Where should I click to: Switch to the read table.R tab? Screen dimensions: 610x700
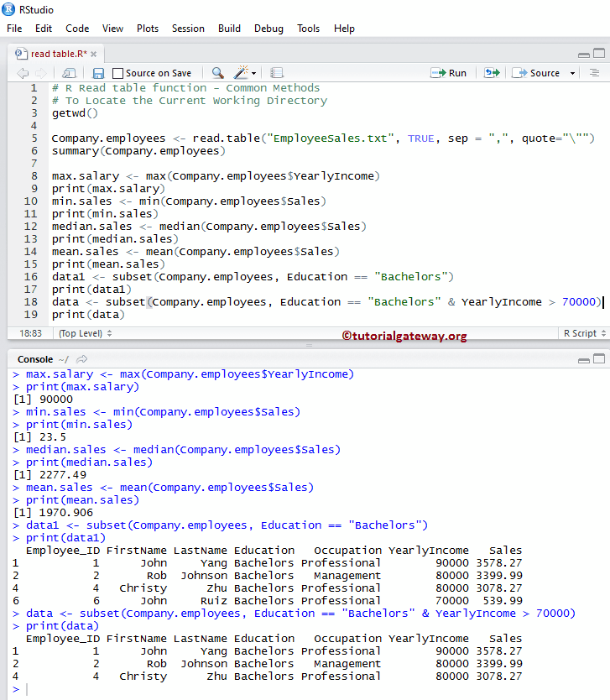click(x=52, y=54)
